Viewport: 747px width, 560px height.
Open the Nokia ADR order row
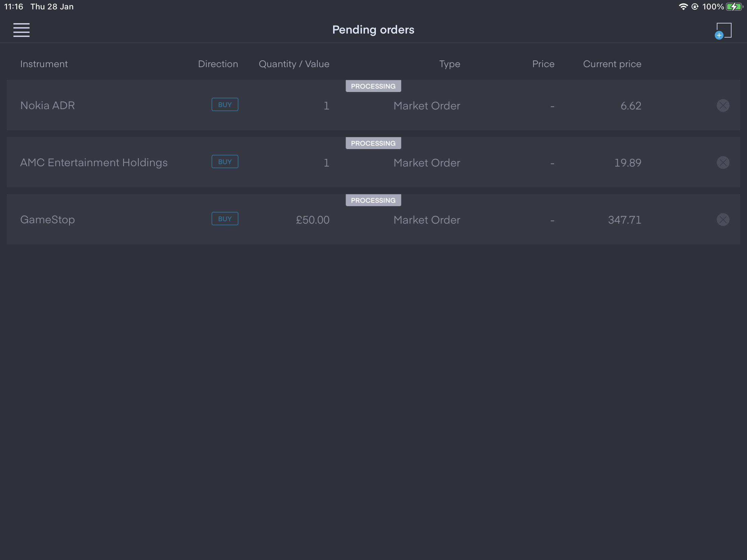pos(373,105)
